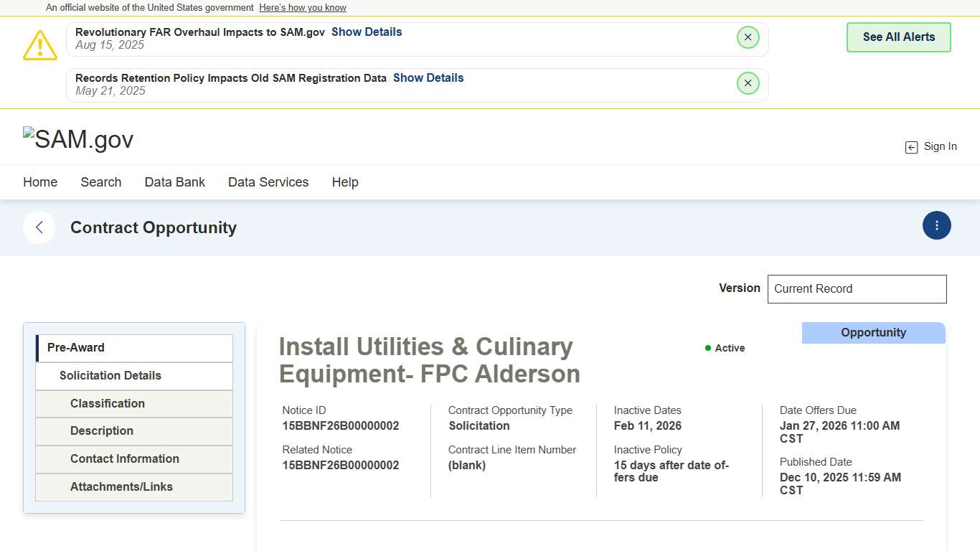The image size is (980, 551).
Task: Open the three-dot actions menu
Action: tap(936, 225)
